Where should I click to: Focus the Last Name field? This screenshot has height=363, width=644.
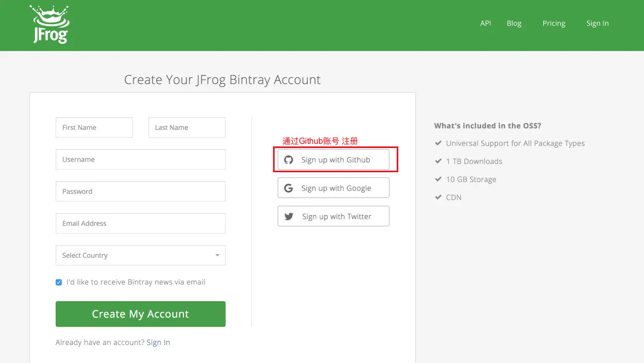pyautogui.click(x=187, y=127)
